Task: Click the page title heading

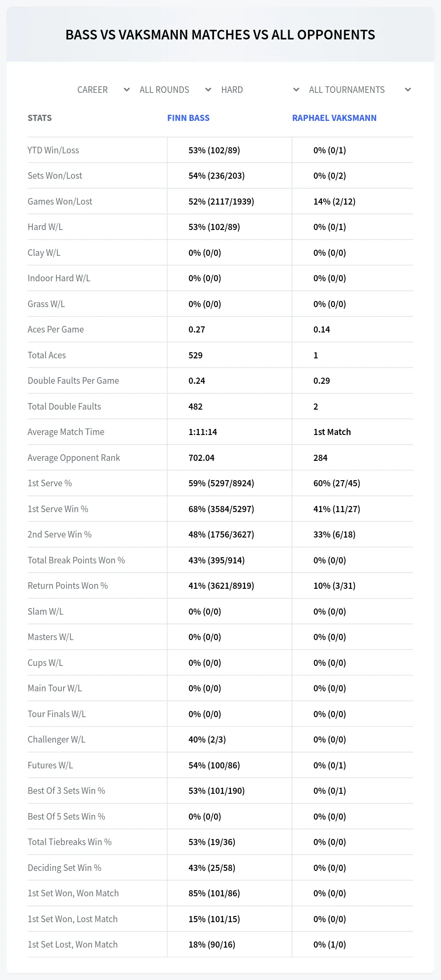Action: (x=220, y=35)
